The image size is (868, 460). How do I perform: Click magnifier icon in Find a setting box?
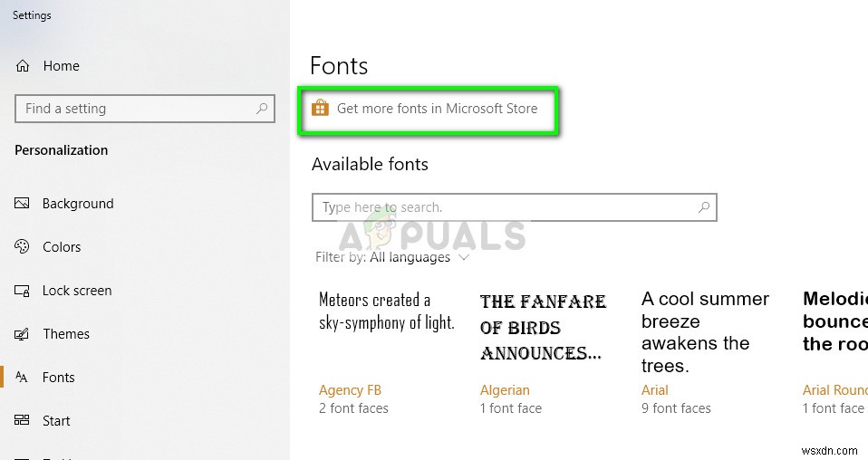262,109
